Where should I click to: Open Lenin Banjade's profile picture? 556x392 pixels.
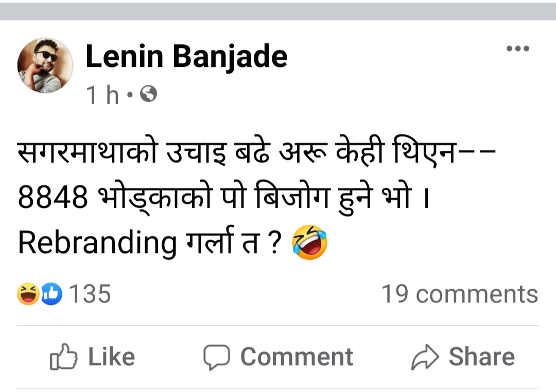pyautogui.click(x=45, y=66)
